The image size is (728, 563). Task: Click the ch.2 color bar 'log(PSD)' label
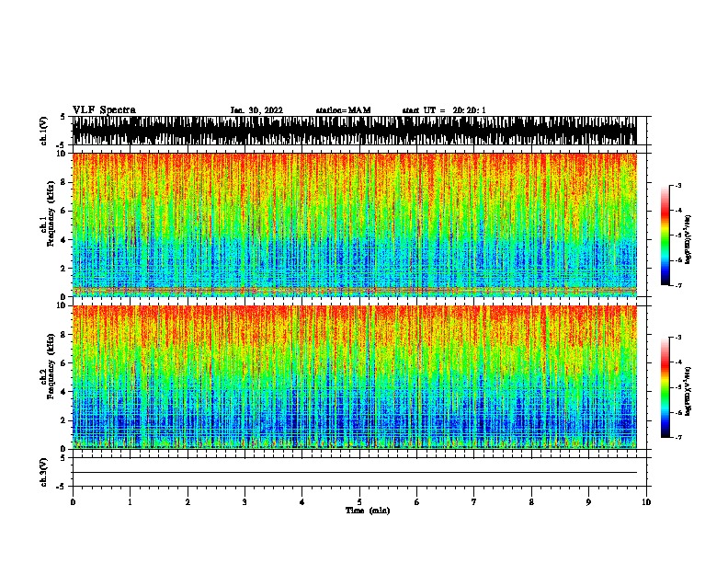(688, 391)
